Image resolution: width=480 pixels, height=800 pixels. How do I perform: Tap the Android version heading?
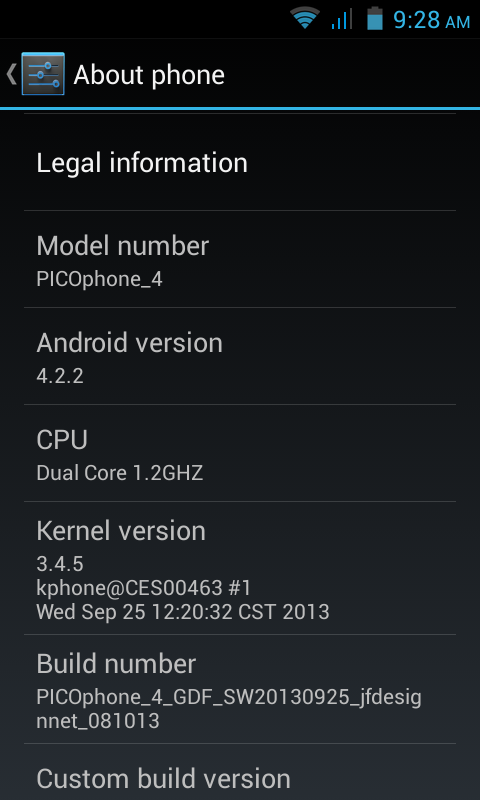pyautogui.click(x=130, y=343)
